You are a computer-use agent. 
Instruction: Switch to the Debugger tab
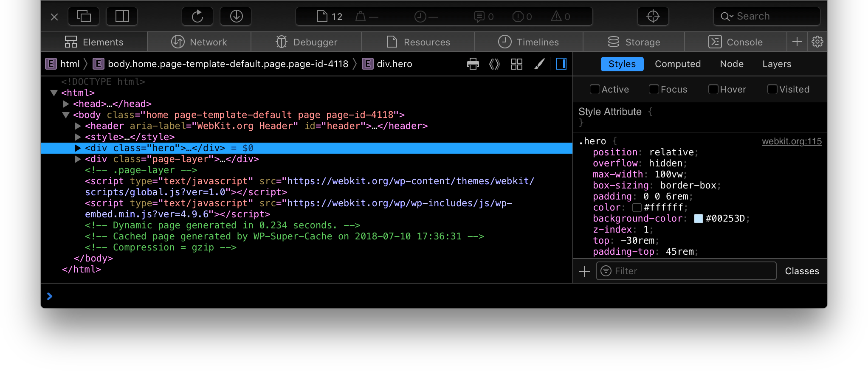tap(306, 42)
